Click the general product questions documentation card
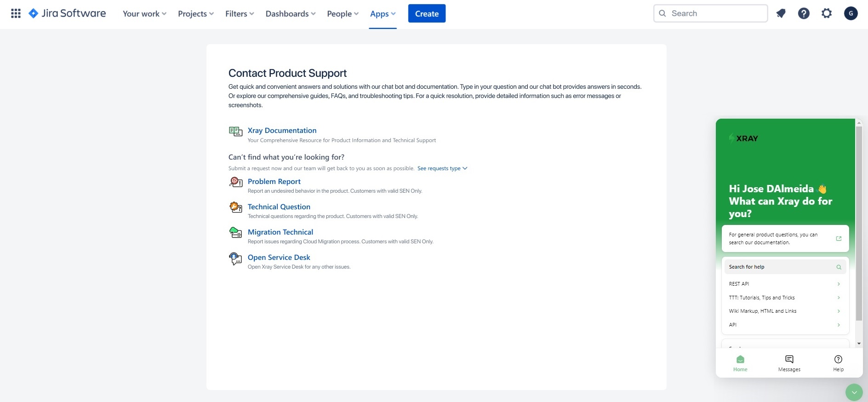Screen dimensions: 868x402 (x=785, y=238)
